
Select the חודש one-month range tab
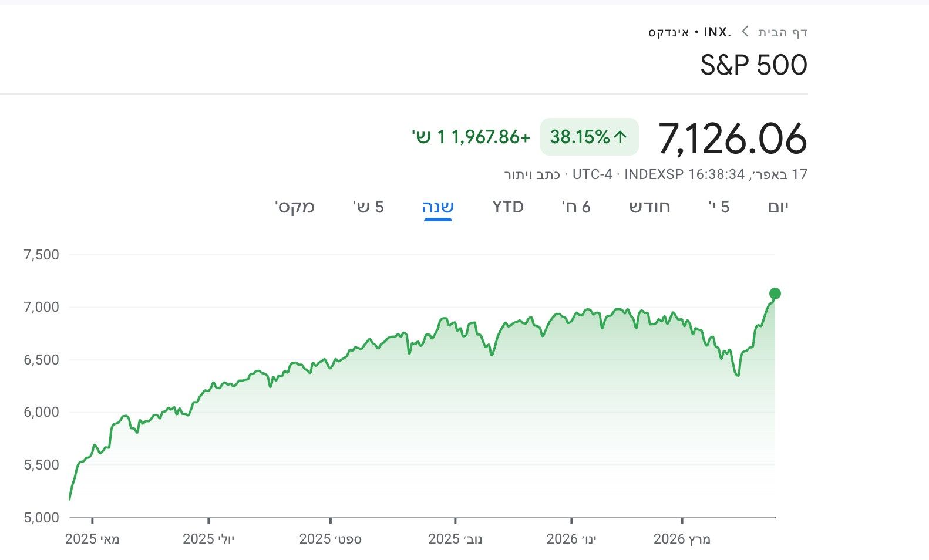(649, 207)
